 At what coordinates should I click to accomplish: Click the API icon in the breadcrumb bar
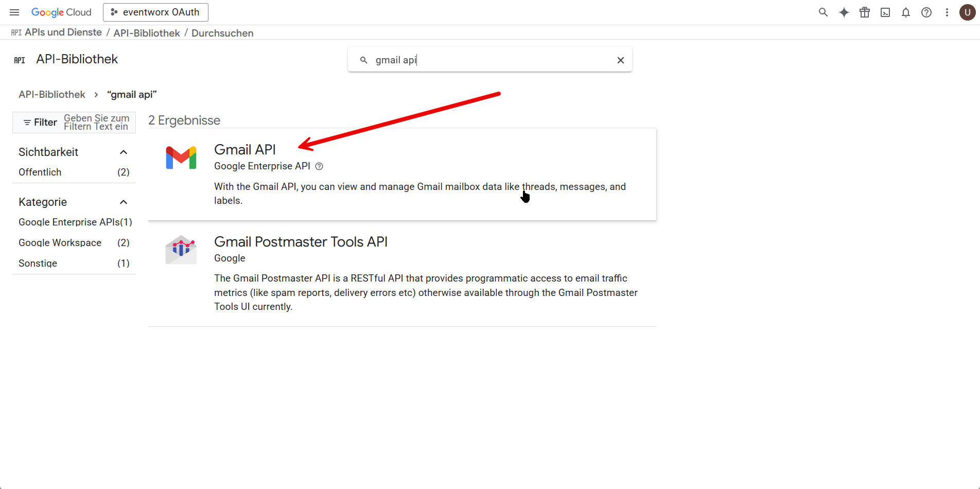point(16,32)
